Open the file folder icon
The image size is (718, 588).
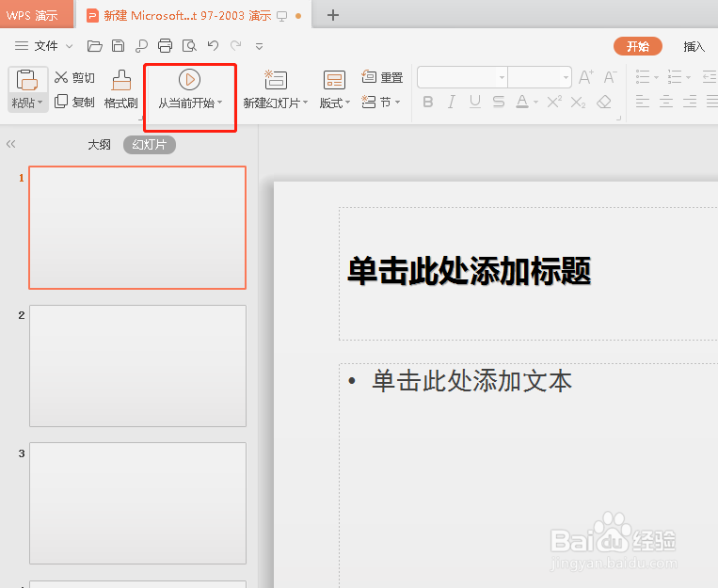pos(94,46)
